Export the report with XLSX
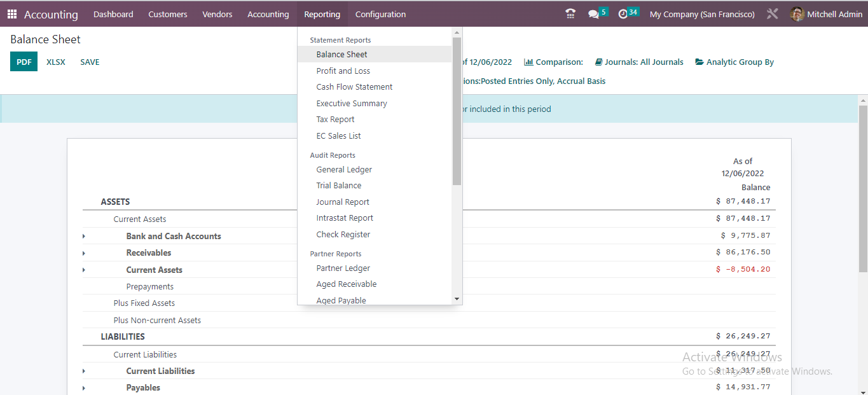The image size is (868, 395). (55, 62)
